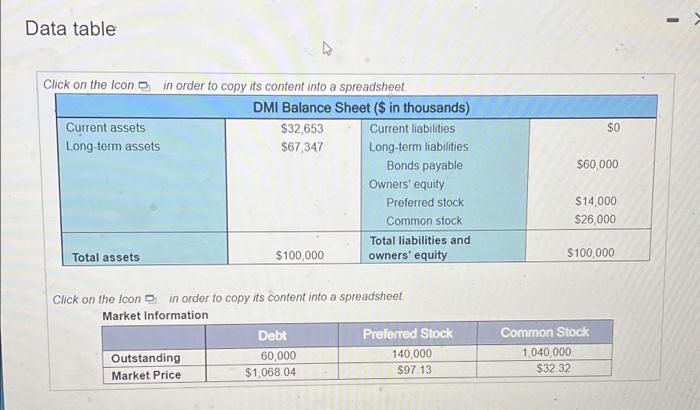Click the Debt column header
The width and height of the screenshot is (700, 410).
(272, 336)
